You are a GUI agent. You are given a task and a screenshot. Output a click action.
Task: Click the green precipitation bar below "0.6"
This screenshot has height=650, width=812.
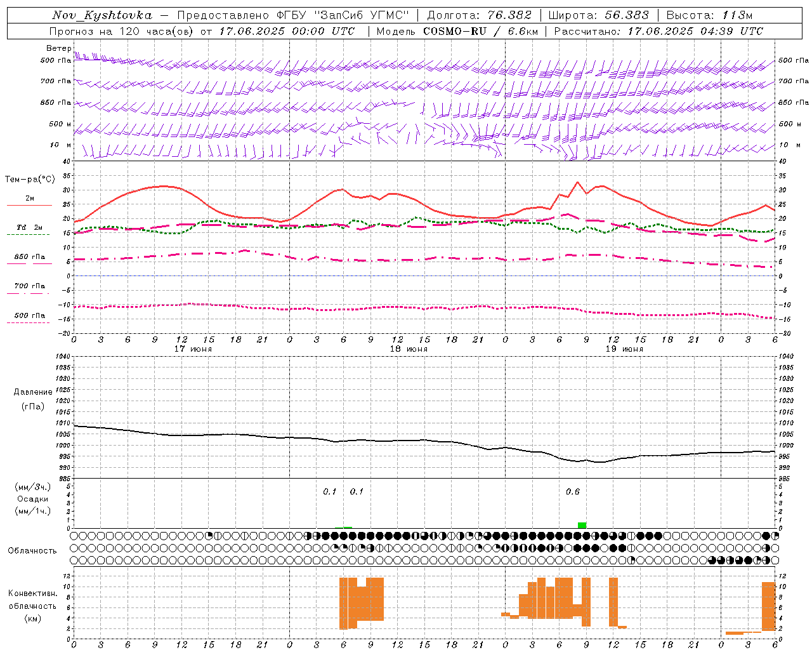(582, 525)
